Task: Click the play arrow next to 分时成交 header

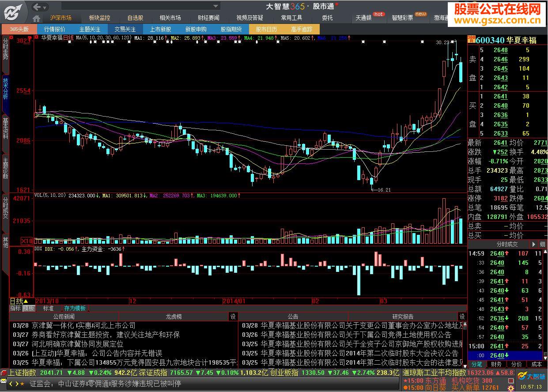Action: point(534,244)
